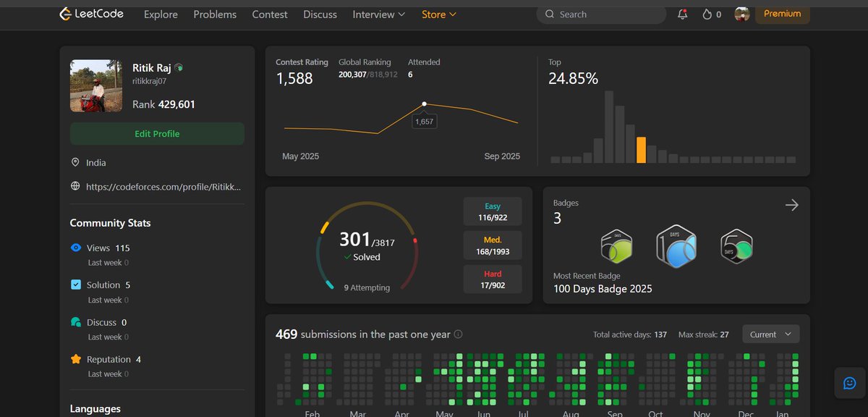Click the Total active days 137 text
This screenshot has width=868, height=417.
[630, 334]
